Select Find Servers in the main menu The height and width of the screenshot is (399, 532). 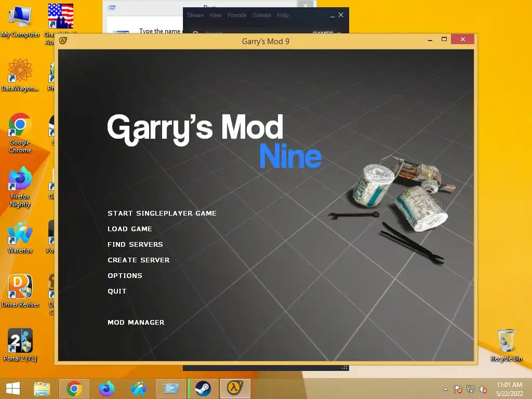135,245
